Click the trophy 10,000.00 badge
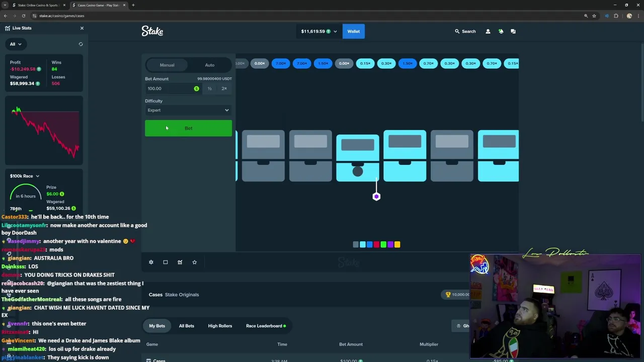644x362 pixels. point(457,295)
